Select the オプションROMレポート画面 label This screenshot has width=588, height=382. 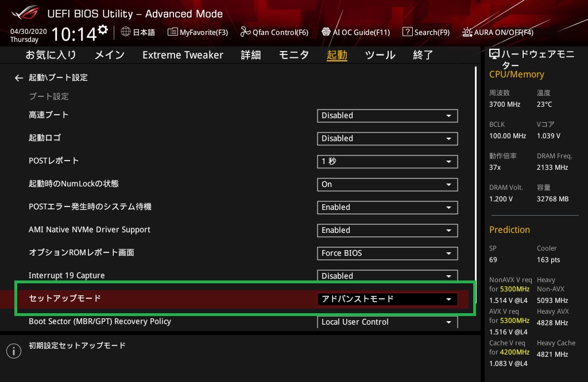pyautogui.click(x=82, y=252)
